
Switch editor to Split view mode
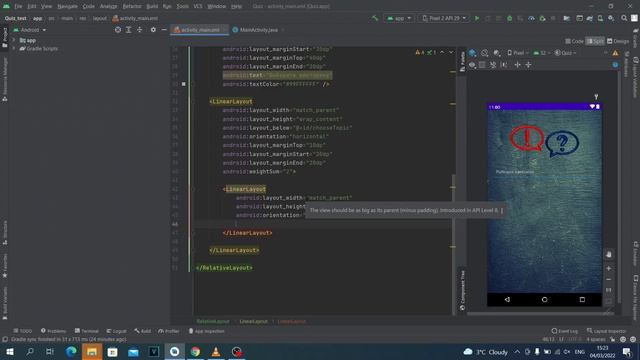tap(595, 41)
